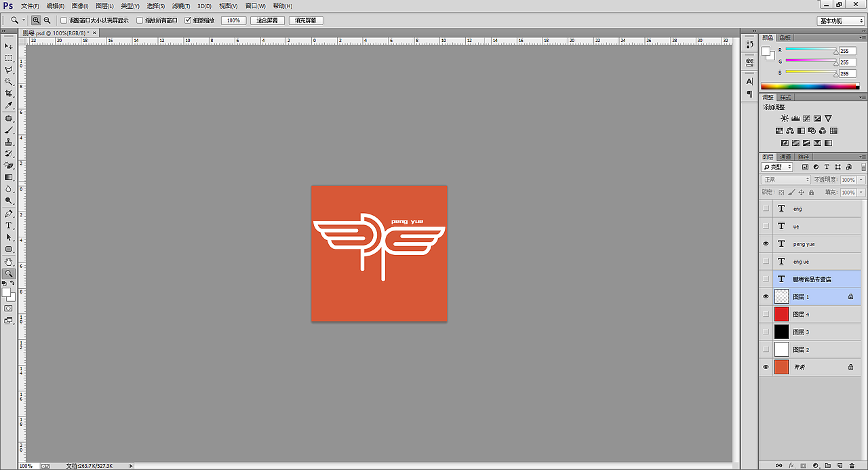Filter layers by type layers
The image size is (868, 470).
pos(827,167)
